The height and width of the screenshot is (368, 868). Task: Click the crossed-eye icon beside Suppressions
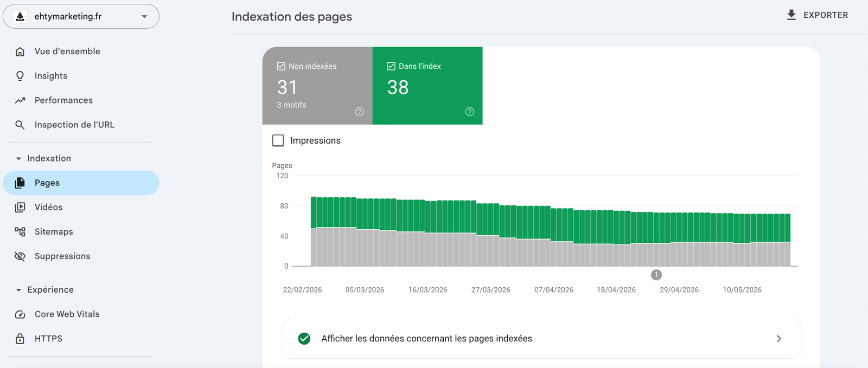[x=20, y=256]
